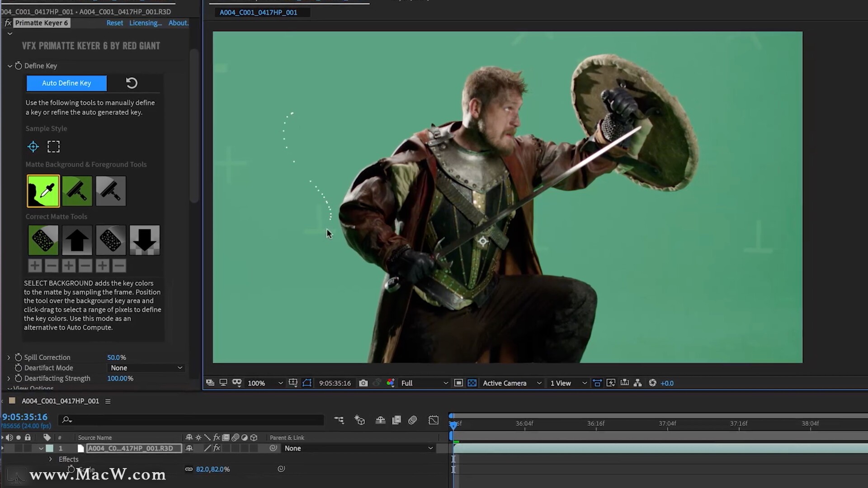Open grid and guide options
The width and height of the screenshot is (868, 488).
(293, 383)
